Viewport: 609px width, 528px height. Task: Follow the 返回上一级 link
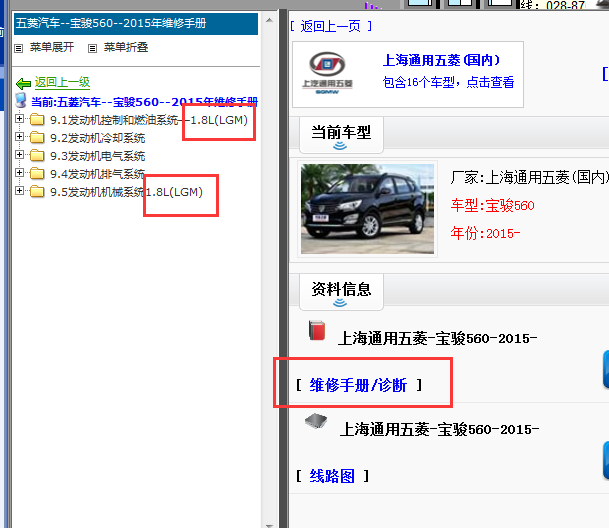[63, 82]
